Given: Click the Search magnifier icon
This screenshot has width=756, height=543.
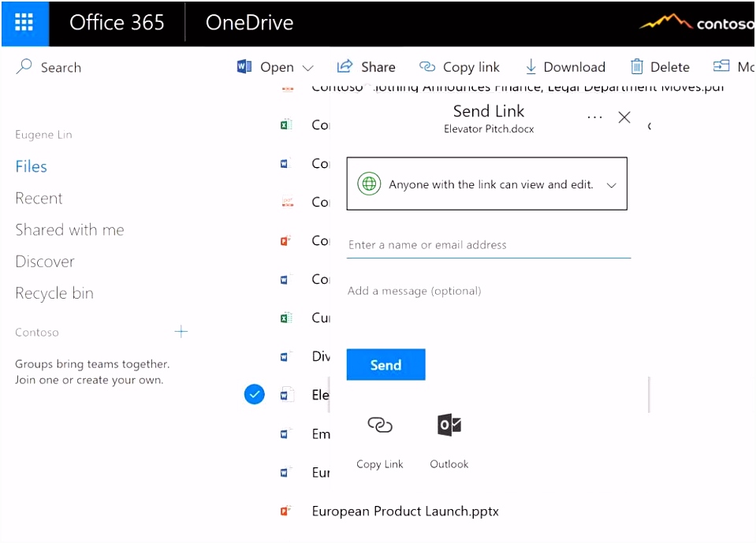Looking at the screenshot, I should pos(24,66).
